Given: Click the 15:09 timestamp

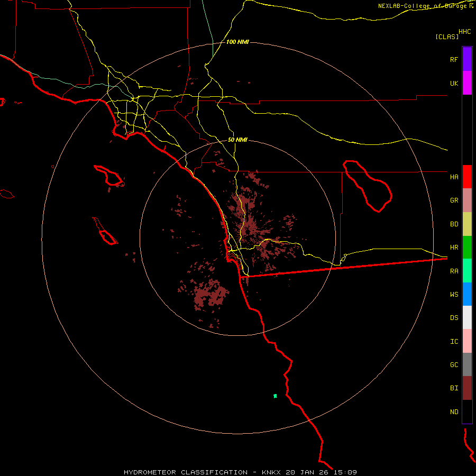Looking at the screenshot, I should (345, 472).
